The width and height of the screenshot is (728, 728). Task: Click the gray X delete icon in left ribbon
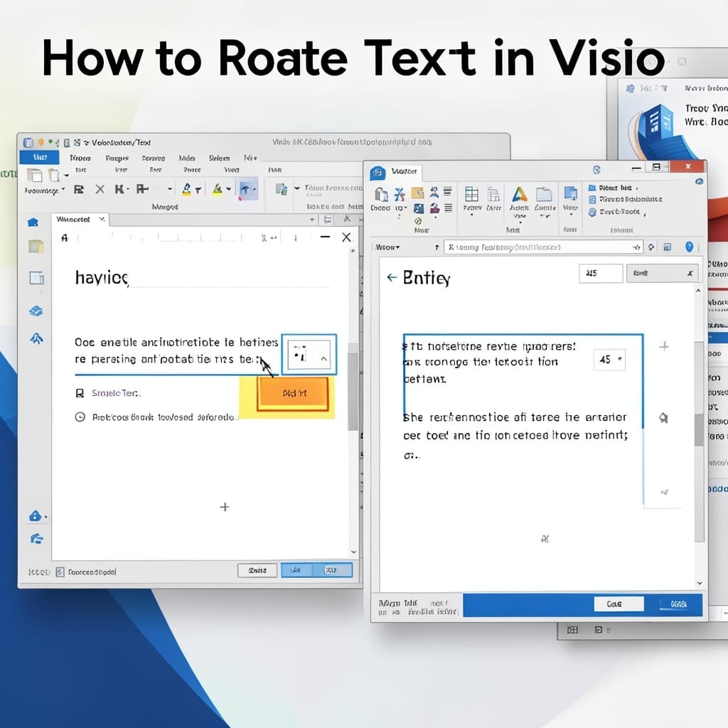[100, 189]
